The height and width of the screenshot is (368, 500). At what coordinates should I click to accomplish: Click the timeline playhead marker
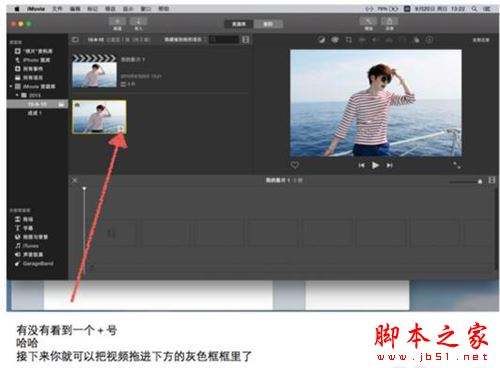tap(84, 189)
